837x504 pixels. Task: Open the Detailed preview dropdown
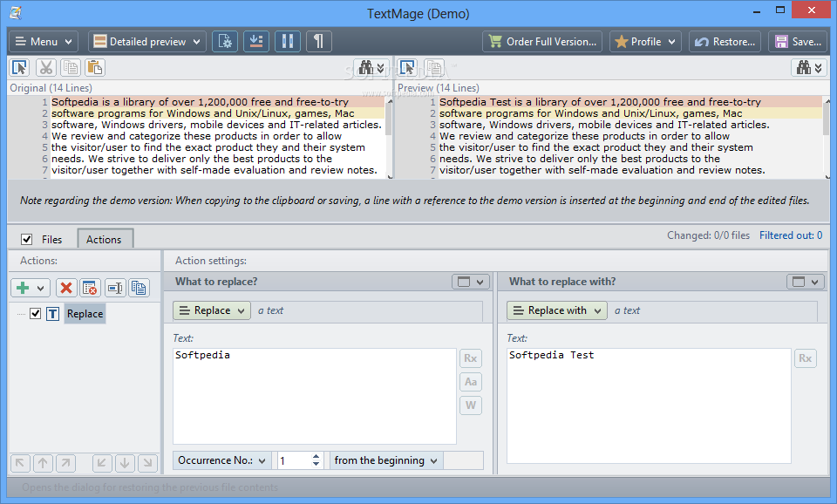pyautogui.click(x=146, y=42)
